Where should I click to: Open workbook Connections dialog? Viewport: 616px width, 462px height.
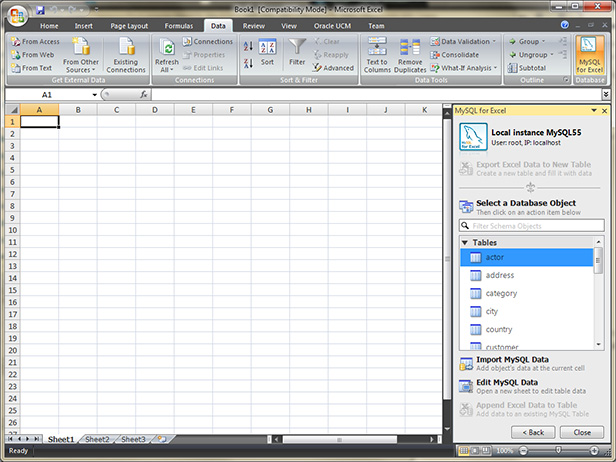click(208, 41)
